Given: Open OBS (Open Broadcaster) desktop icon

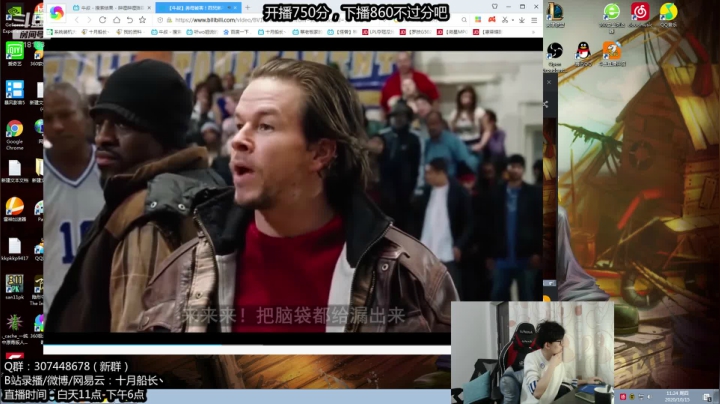Looking at the screenshot, I should click(555, 56).
